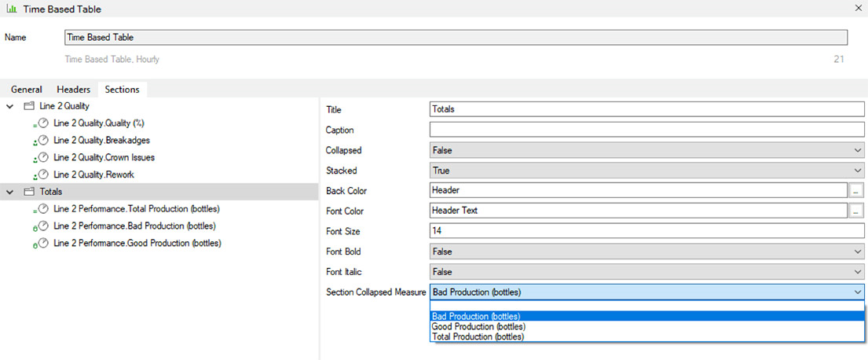Click the Title field containing Totals
This screenshot has width=868, height=360.
pos(646,110)
